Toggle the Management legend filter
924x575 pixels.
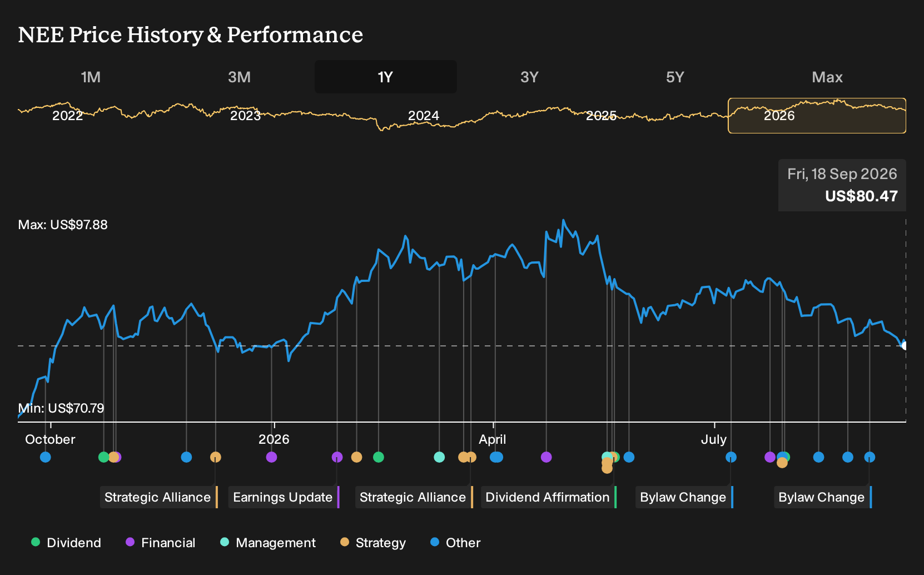coord(268,543)
